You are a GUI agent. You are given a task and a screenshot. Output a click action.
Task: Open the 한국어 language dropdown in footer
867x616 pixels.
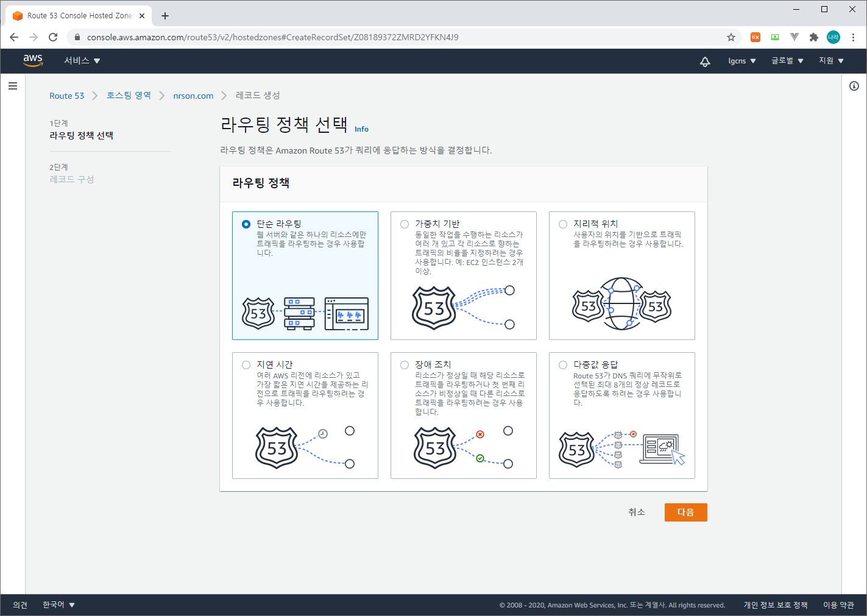click(58, 605)
